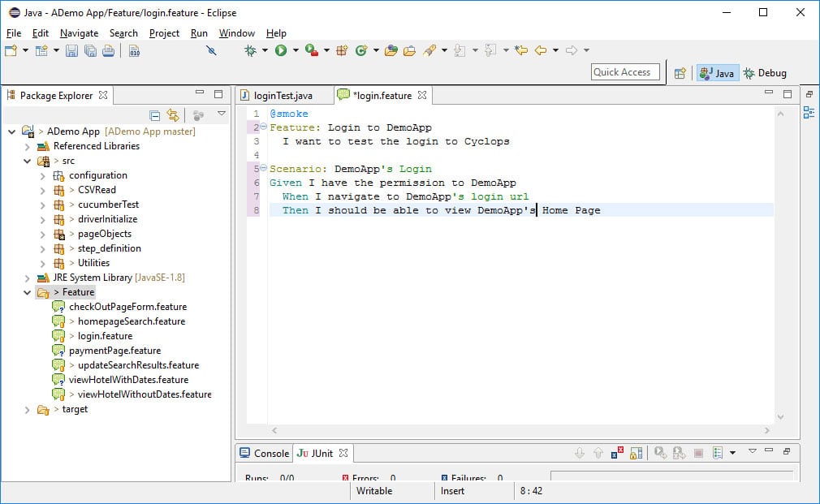The width and height of the screenshot is (820, 504).
Task: Select the Java perspective button
Action: click(717, 73)
